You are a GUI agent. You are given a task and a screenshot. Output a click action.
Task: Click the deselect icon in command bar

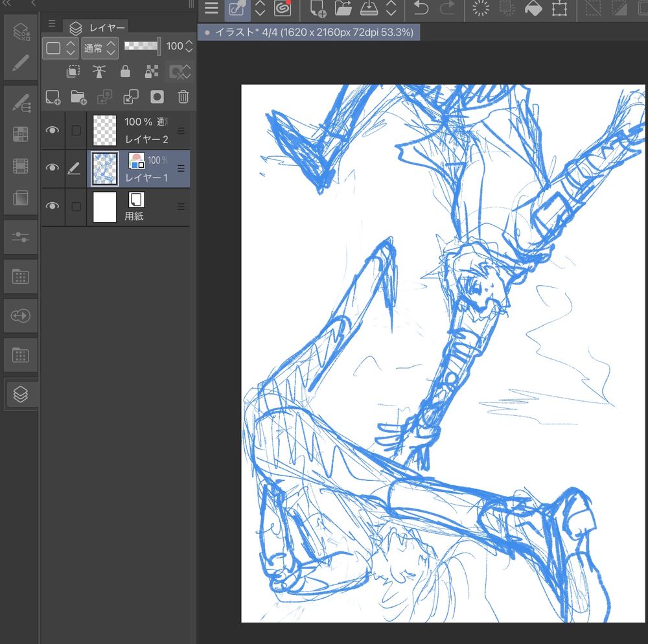pos(593,8)
